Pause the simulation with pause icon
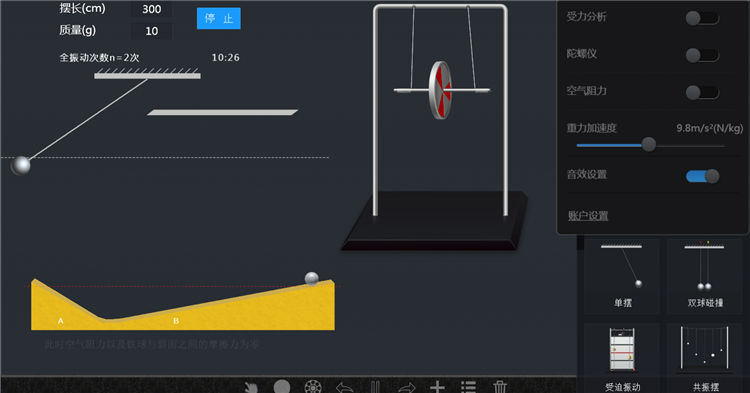The image size is (750, 393). (x=375, y=387)
